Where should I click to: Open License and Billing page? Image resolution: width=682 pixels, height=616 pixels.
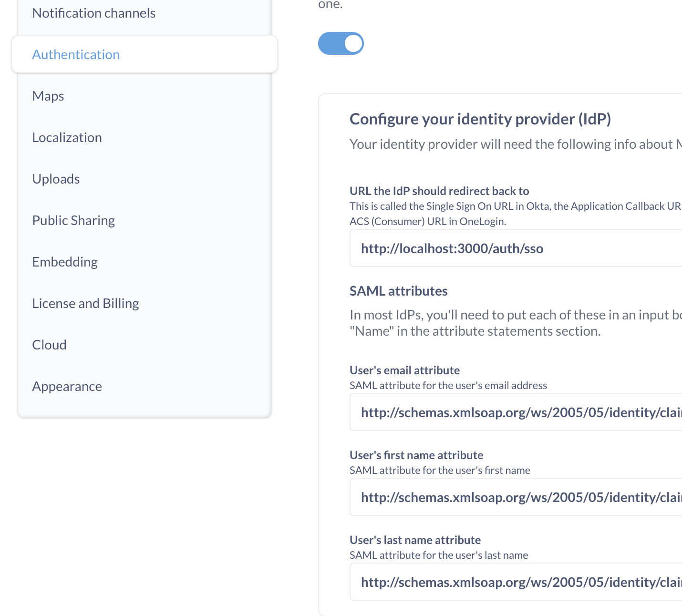(x=85, y=304)
